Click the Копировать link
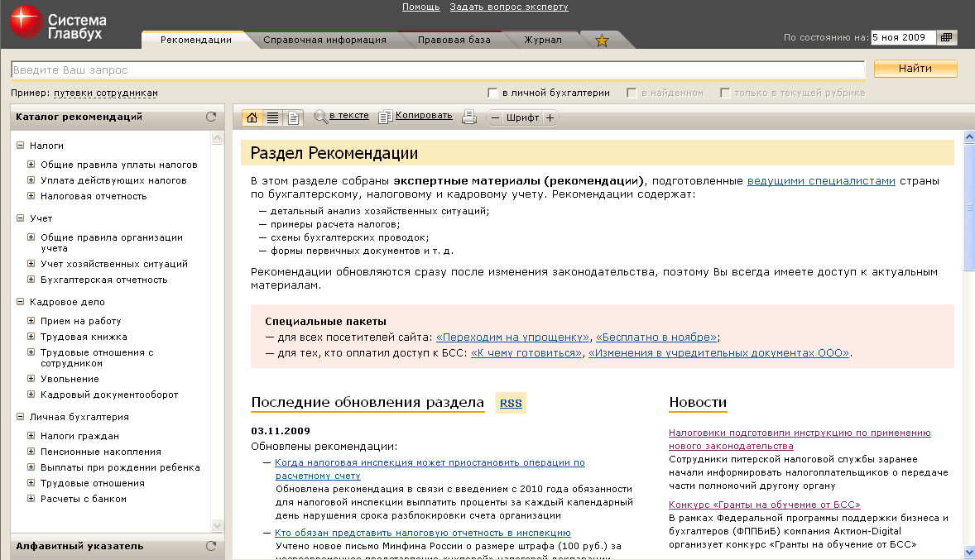The image size is (975, 560). [x=424, y=115]
